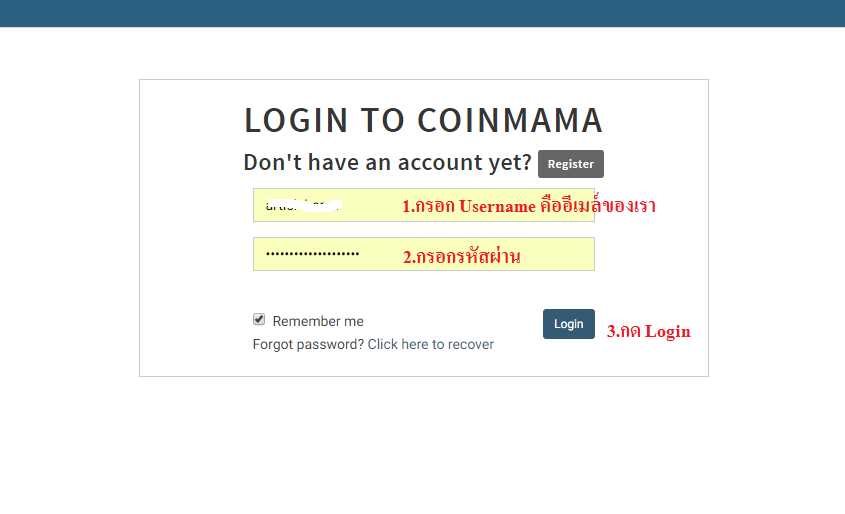Click the dark blue header bar

(422, 13)
